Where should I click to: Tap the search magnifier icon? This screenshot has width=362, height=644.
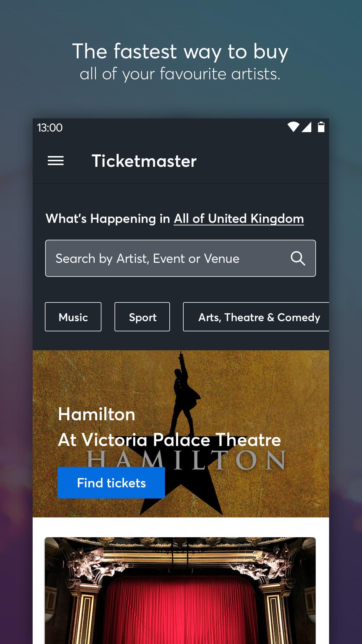[x=298, y=258]
